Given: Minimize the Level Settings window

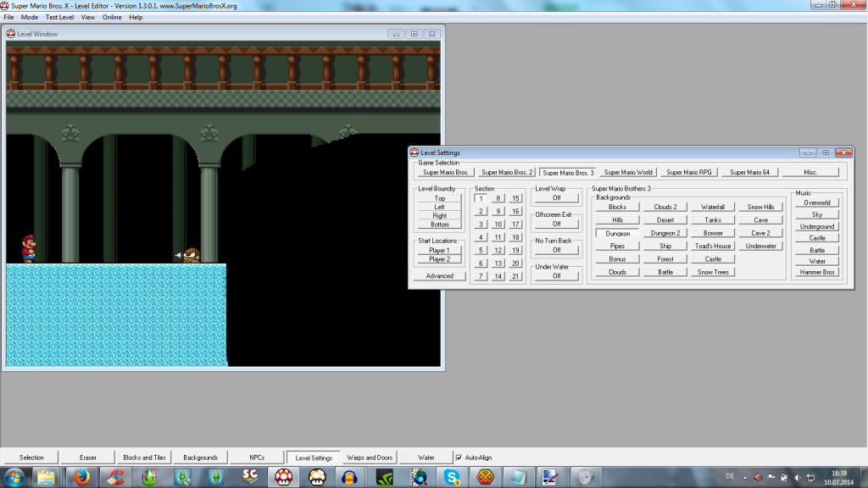Looking at the screenshot, I should coord(808,152).
